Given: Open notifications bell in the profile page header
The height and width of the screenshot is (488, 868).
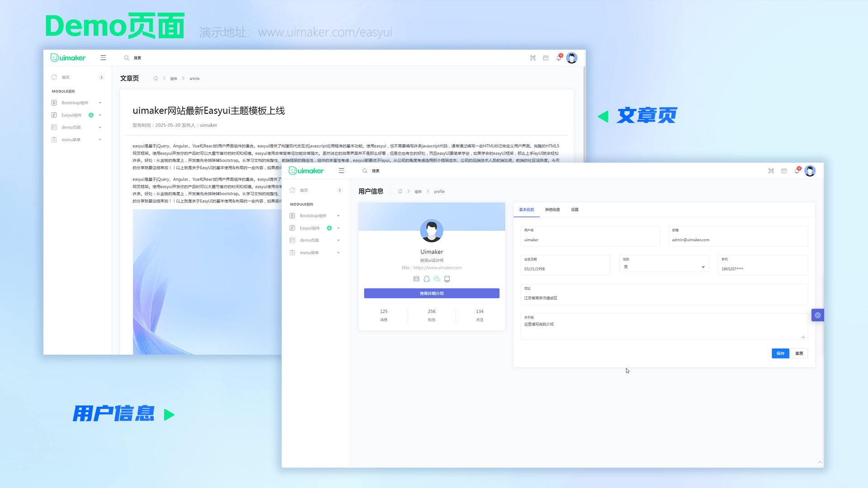Looking at the screenshot, I should click(x=797, y=171).
